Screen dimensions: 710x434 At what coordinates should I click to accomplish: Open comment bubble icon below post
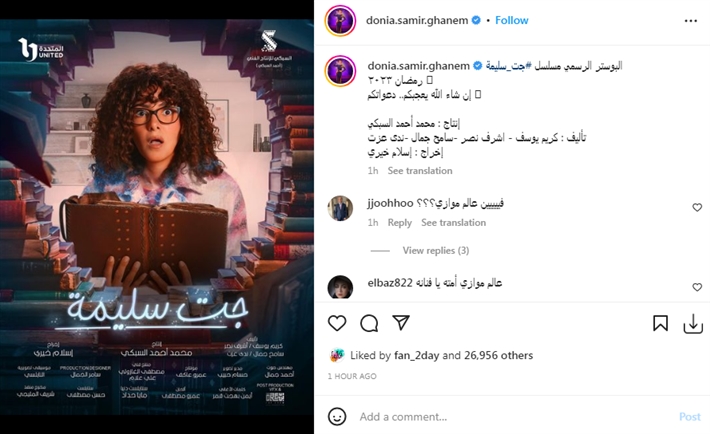pos(369,323)
